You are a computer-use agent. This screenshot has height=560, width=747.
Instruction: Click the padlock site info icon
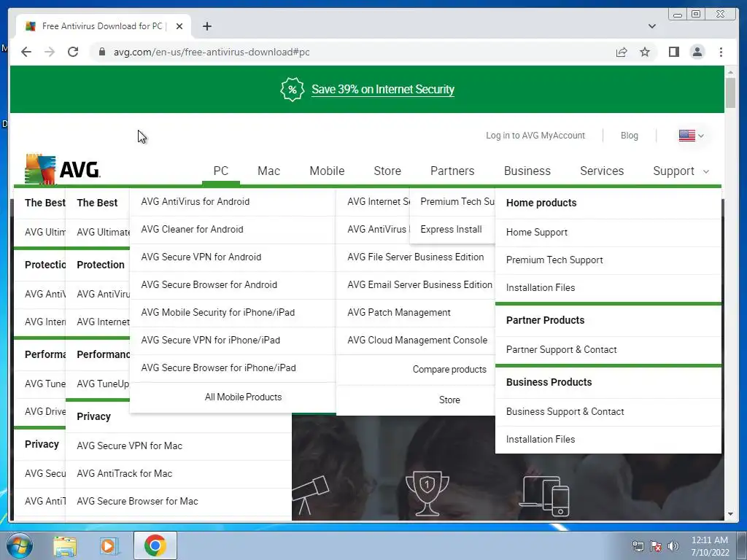[101, 52]
